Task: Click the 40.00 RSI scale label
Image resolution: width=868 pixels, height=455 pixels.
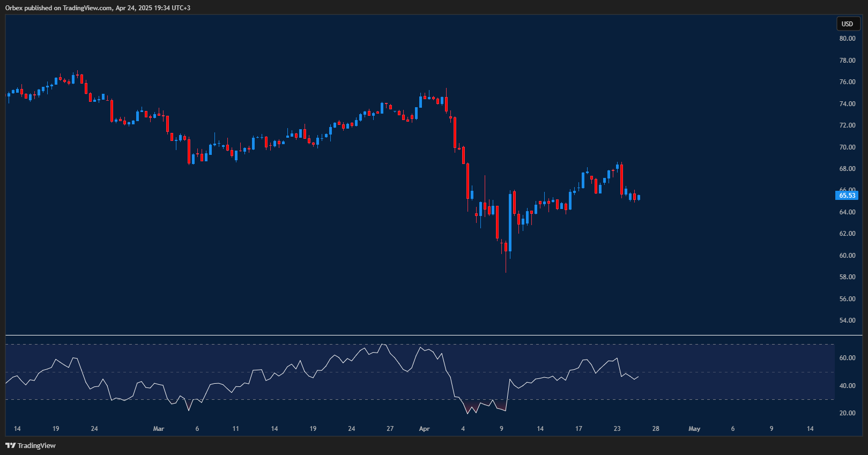Action: tap(847, 386)
